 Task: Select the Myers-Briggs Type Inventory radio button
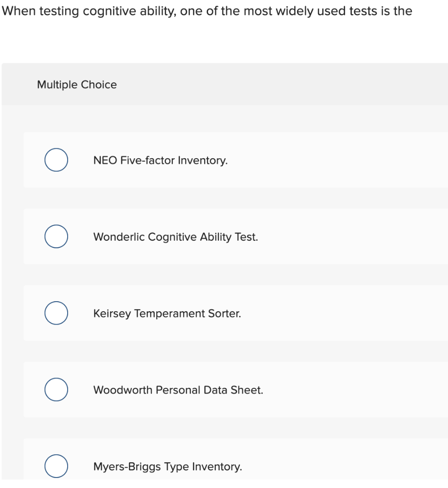click(x=56, y=466)
